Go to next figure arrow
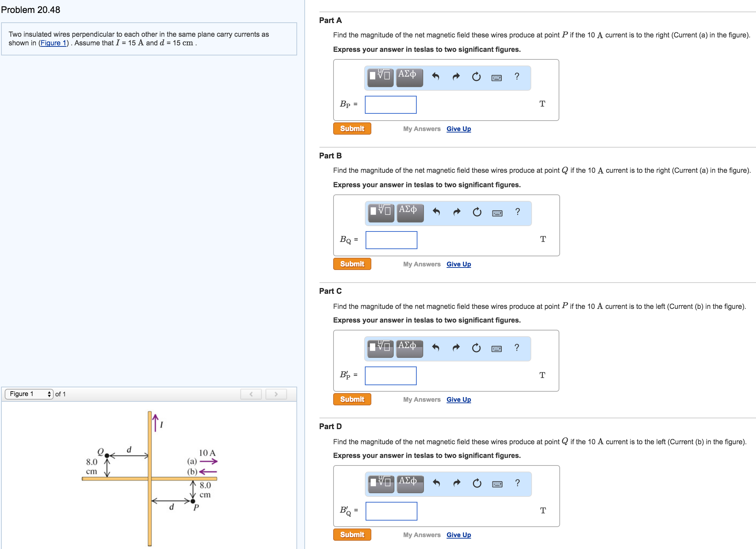Image resolution: width=756 pixels, height=549 pixels. [276, 394]
